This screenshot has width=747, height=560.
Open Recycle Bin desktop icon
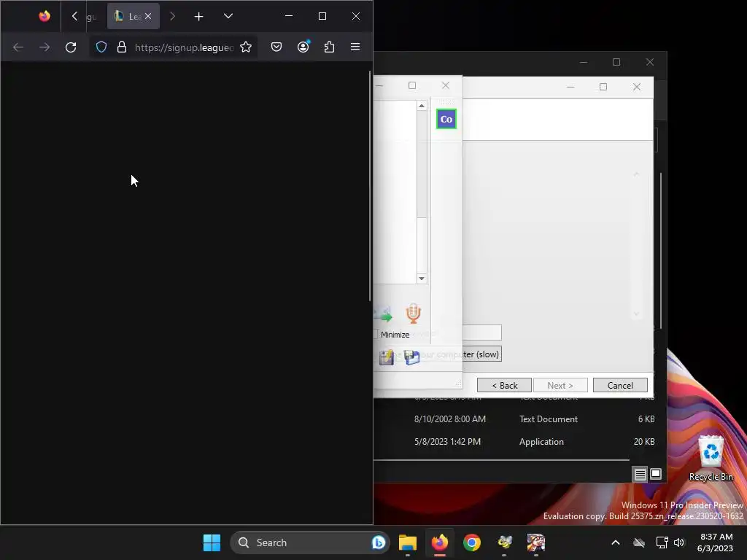[x=711, y=458]
